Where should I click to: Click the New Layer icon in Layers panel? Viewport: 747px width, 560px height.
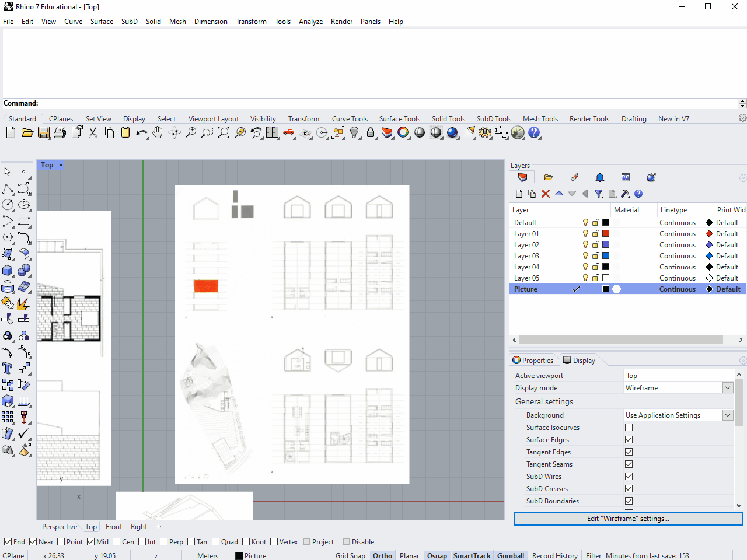pyautogui.click(x=519, y=194)
